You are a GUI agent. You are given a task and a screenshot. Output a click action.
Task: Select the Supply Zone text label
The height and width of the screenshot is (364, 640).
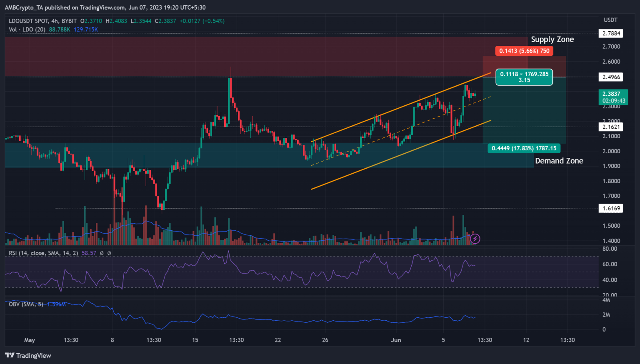[x=552, y=40]
